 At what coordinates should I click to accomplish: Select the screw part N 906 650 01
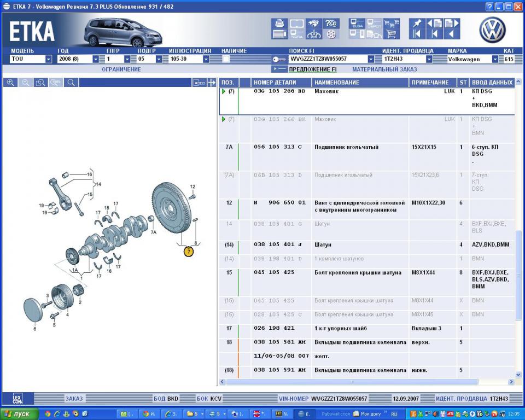tap(279, 203)
